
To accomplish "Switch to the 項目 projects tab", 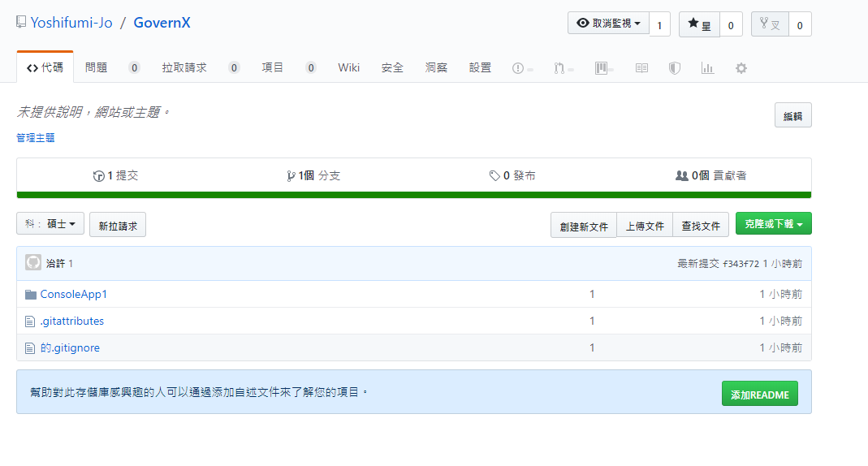I will tap(272, 67).
